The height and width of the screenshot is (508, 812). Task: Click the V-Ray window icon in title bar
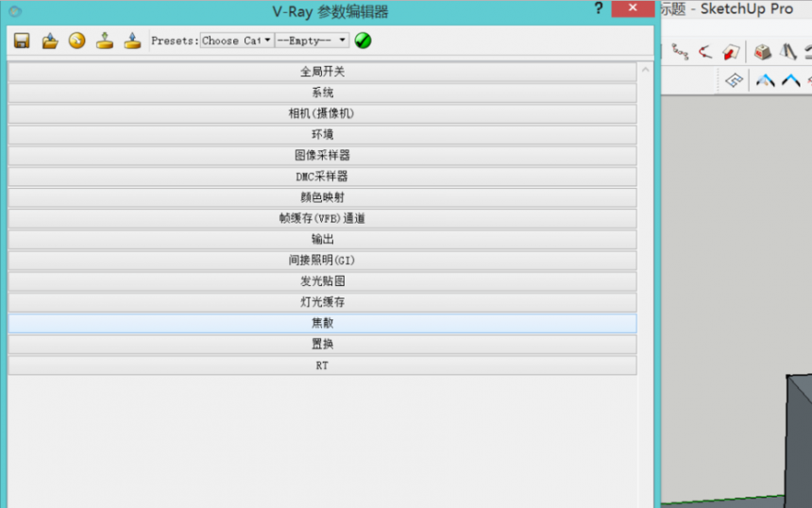coord(15,11)
